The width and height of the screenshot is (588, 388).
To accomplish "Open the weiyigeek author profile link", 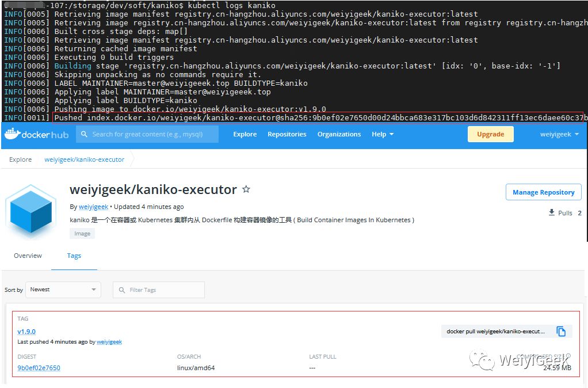I will point(93,207).
